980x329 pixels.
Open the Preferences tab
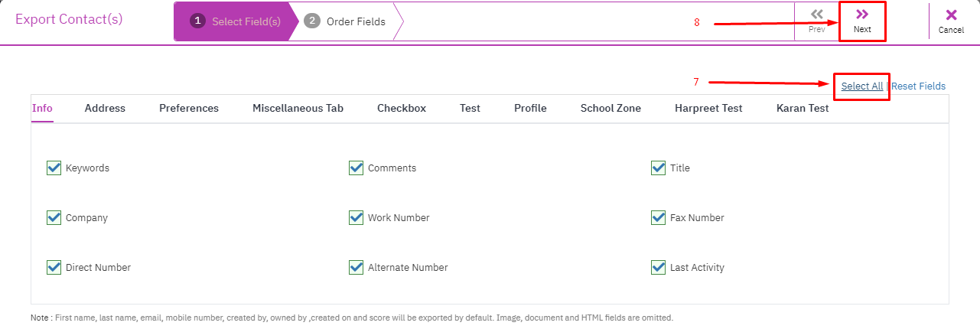click(x=189, y=108)
